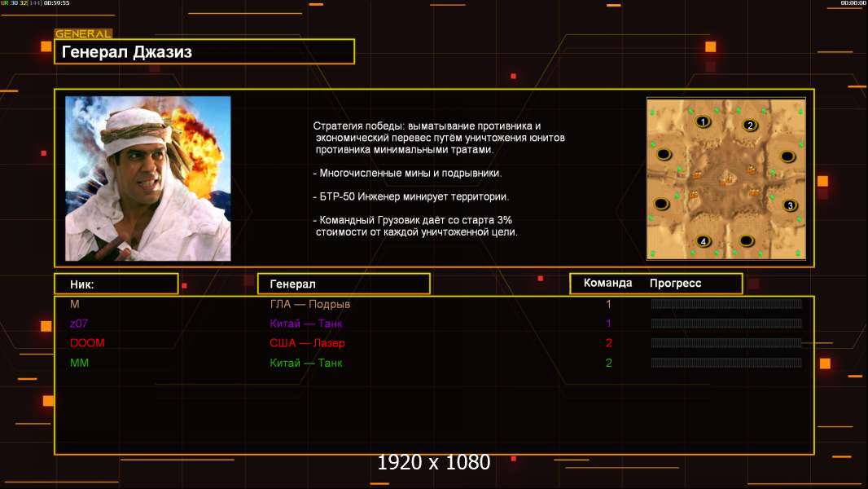Viewport: 868px width, 489px height.
Task: Click start position marker 4 on minimap
Action: (703, 241)
